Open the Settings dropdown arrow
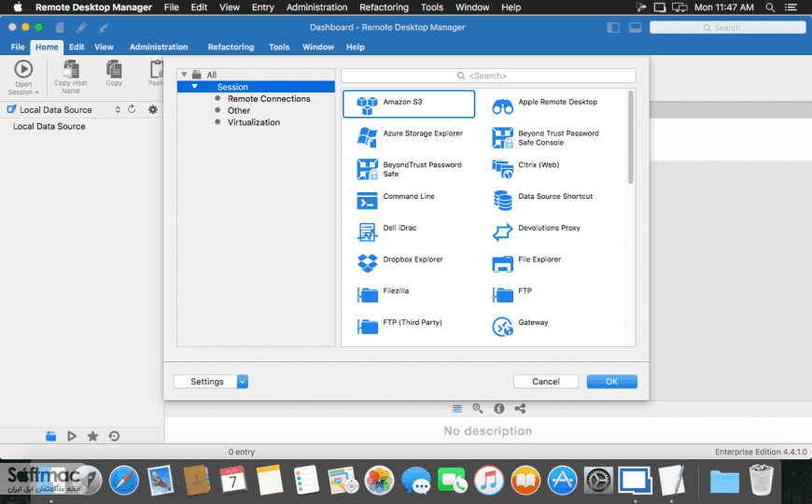The width and height of the screenshot is (812, 504). [243, 382]
